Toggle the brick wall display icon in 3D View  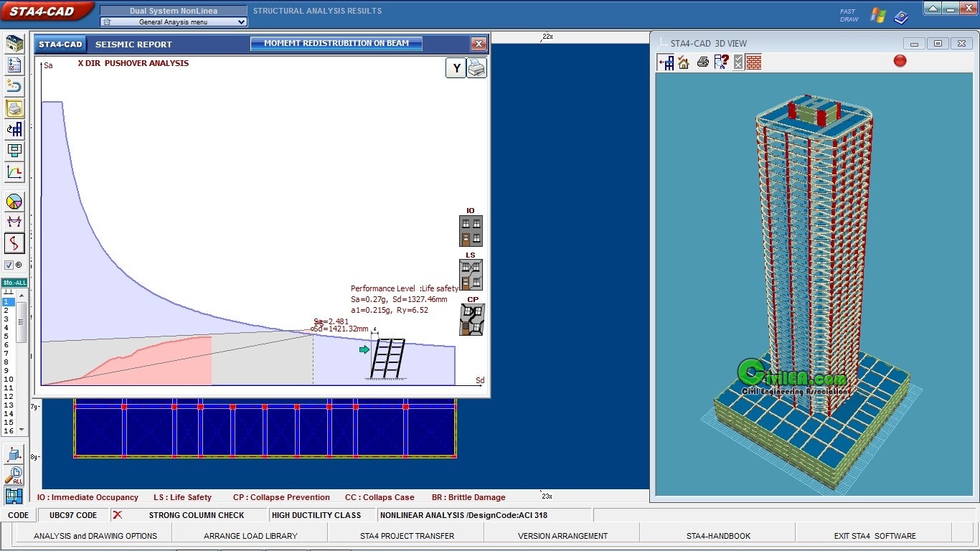(753, 62)
